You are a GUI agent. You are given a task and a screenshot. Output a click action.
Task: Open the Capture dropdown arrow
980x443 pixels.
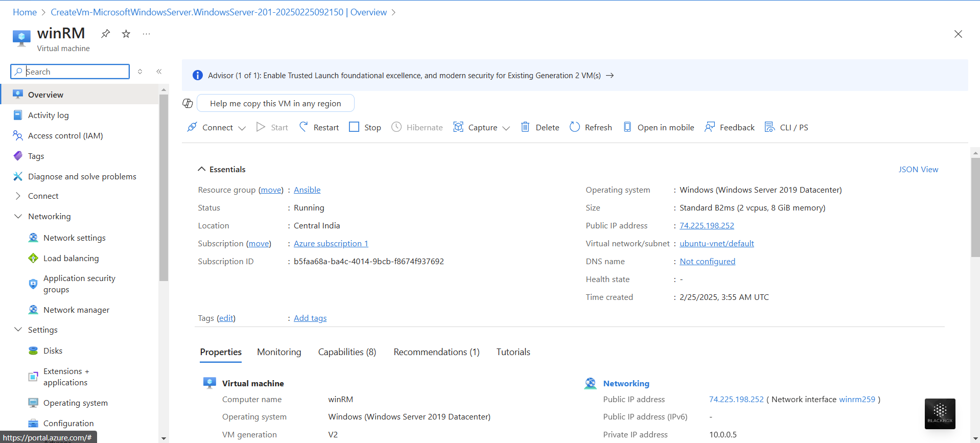(x=506, y=128)
